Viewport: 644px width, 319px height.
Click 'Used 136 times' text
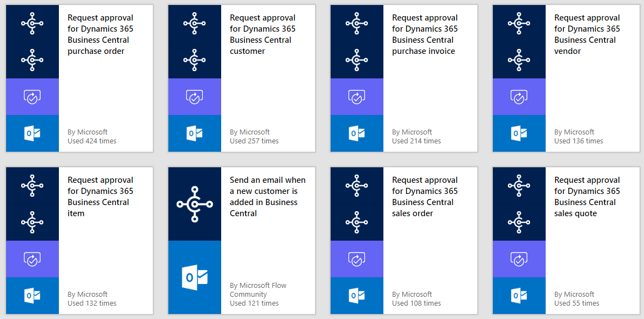pos(578,141)
